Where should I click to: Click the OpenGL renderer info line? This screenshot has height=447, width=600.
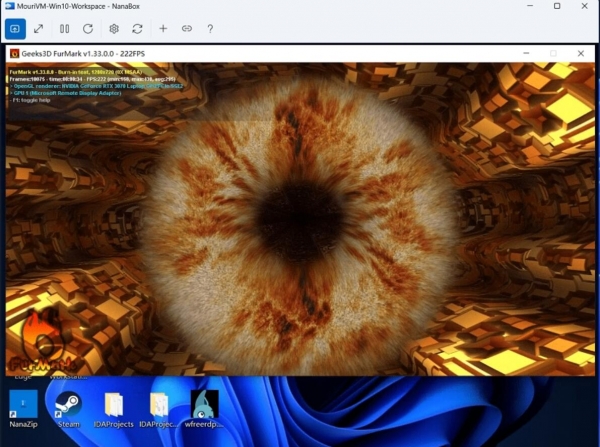pyautogui.click(x=96, y=86)
